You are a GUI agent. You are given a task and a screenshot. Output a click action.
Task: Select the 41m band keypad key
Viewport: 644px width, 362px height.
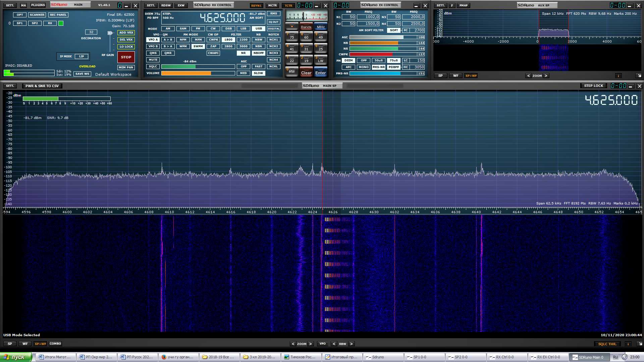click(292, 48)
